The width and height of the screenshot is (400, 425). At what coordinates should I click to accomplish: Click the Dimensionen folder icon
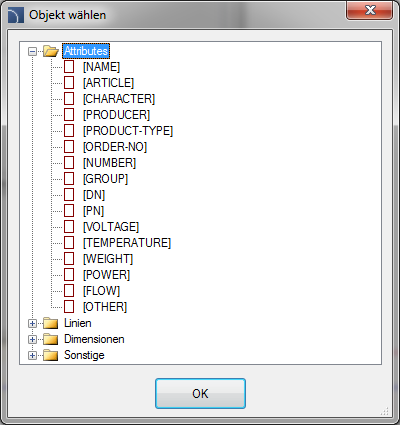point(51,339)
